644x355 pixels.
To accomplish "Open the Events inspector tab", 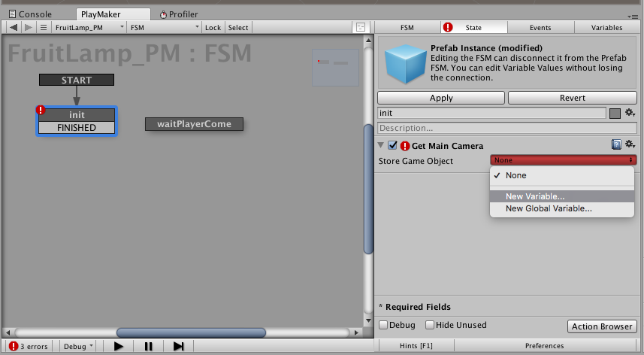I will 540,28.
